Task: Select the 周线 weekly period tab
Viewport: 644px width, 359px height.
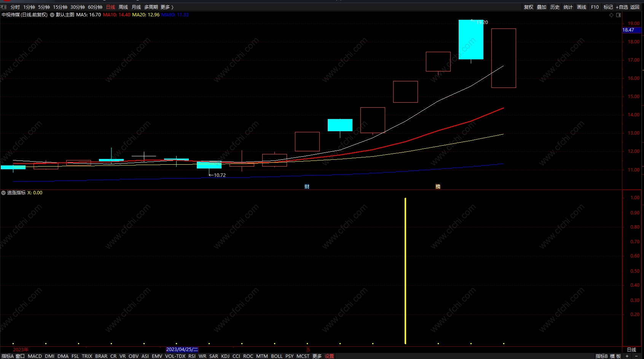Action: pos(123,7)
